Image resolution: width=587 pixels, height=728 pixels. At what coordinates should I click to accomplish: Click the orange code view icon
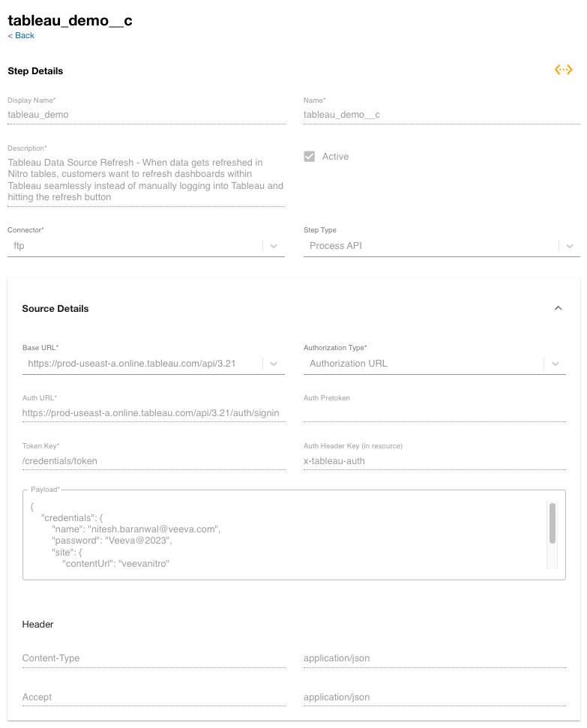coord(564,70)
